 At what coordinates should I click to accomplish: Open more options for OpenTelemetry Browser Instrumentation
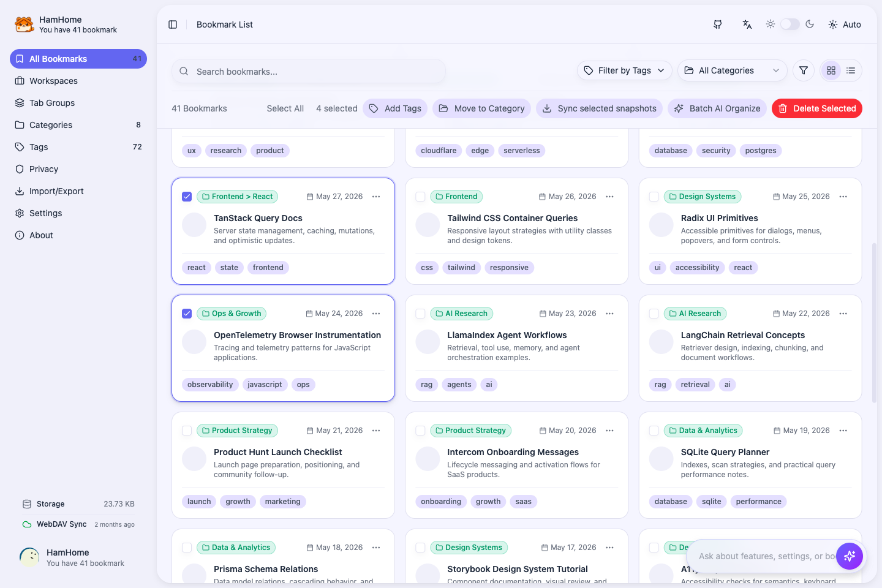(x=376, y=314)
